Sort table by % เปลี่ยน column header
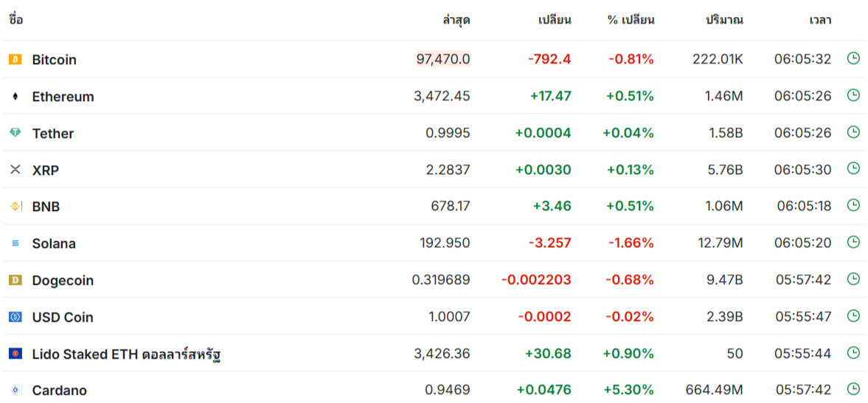This screenshot has width=868, height=403. pos(631,21)
